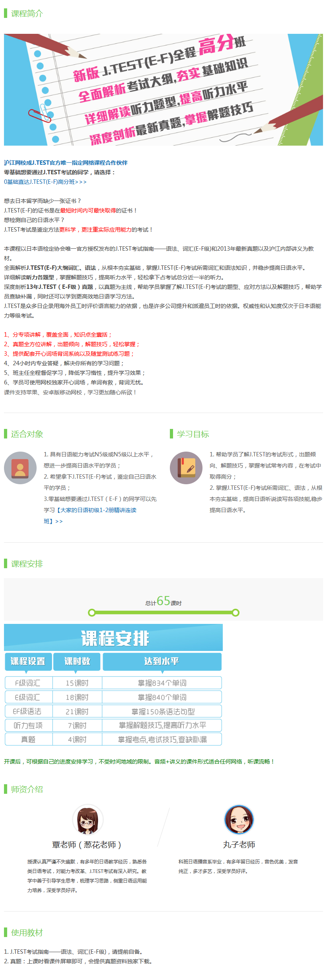Click the 师资介绍 section heading
327x980 pixels.
(27, 789)
